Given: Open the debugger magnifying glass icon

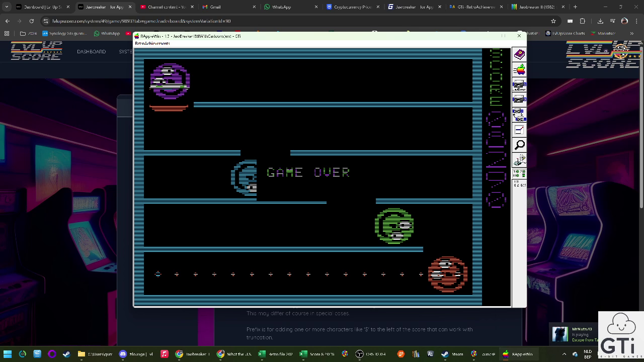Looking at the screenshot, I should point(519,145).
